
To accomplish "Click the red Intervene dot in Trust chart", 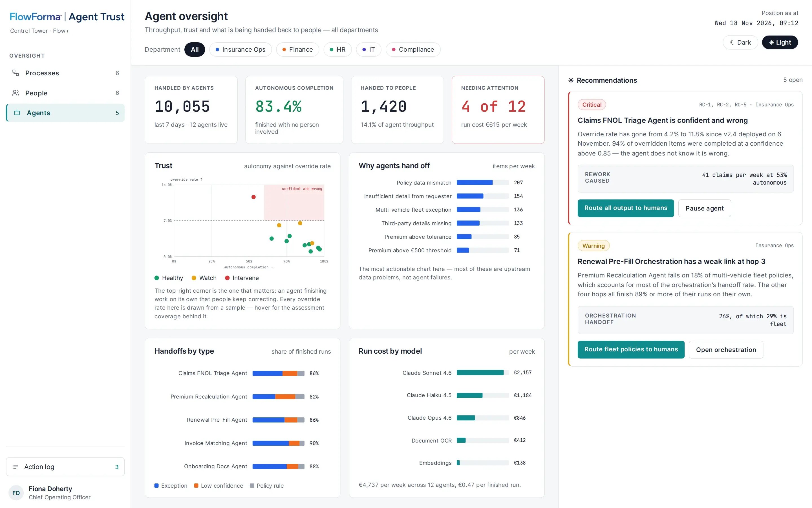I will pyautogui.click(x=254, y=197).
